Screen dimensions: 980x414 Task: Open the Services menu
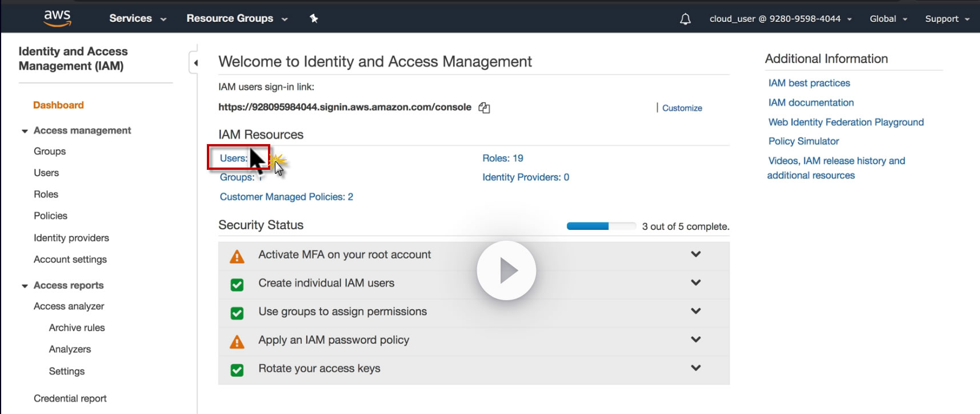click(137, 18)
